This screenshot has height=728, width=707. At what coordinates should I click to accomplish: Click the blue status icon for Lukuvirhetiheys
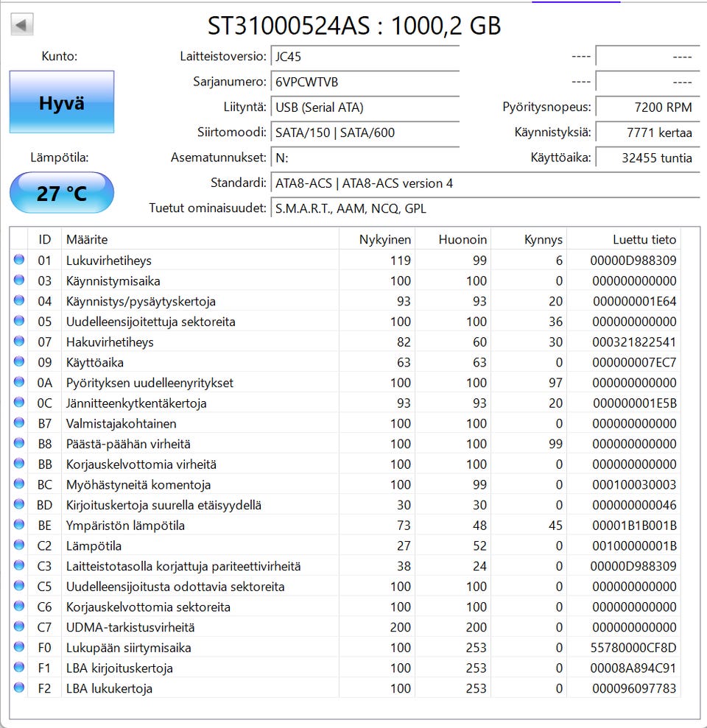coord(19,260)
